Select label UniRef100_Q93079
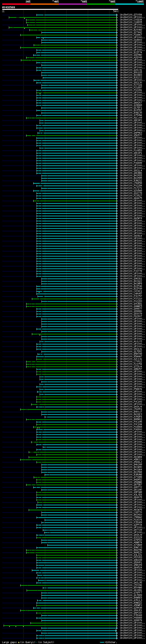This screenshot has width=146, height=644. click(131, 314)
